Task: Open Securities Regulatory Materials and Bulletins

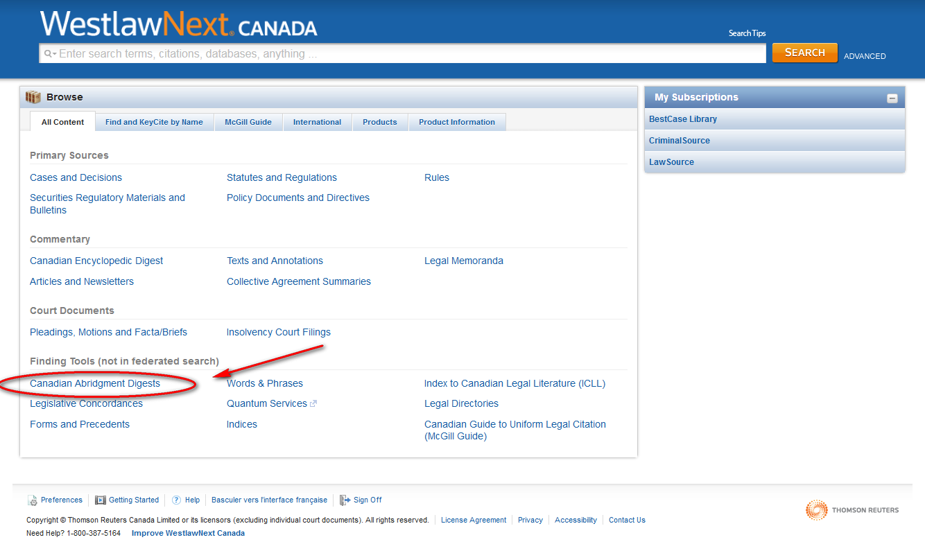Action: pyautogui.click(x=107, y=204)
